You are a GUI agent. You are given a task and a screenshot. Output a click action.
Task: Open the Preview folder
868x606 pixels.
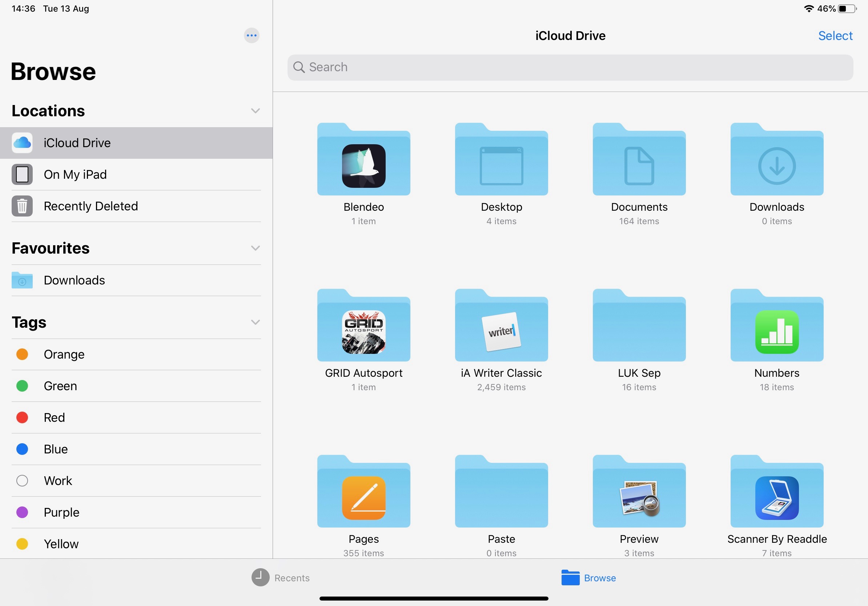(x=639, y=491)
